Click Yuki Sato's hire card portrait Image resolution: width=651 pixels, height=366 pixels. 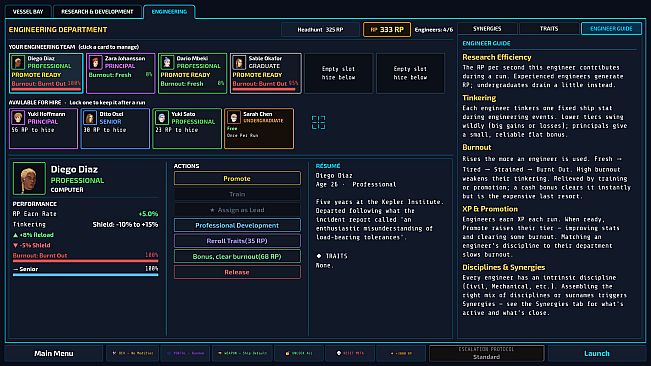point(162,118)
